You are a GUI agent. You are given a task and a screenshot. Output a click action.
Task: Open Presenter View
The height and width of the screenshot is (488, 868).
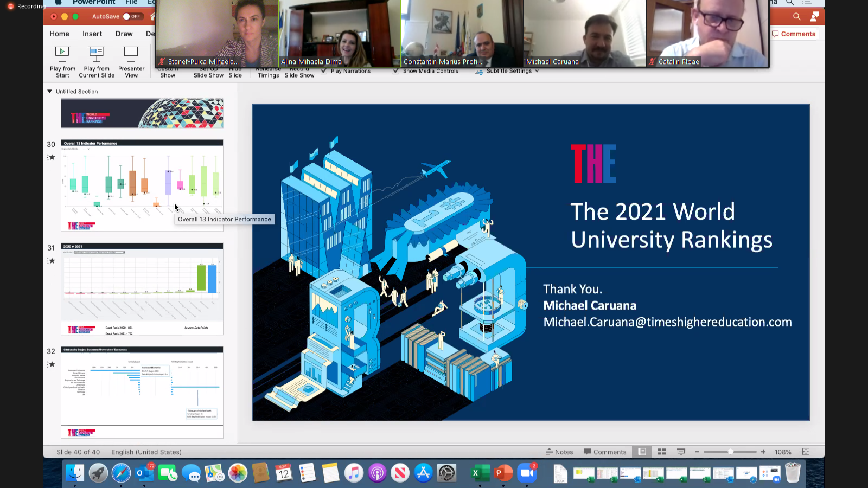(x=131, y=62)
